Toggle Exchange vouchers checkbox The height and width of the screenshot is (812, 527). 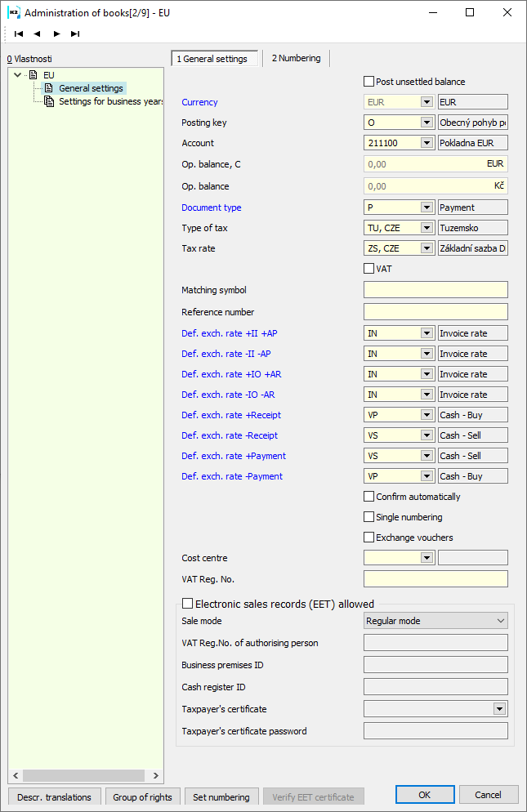[x=369, y=538]
